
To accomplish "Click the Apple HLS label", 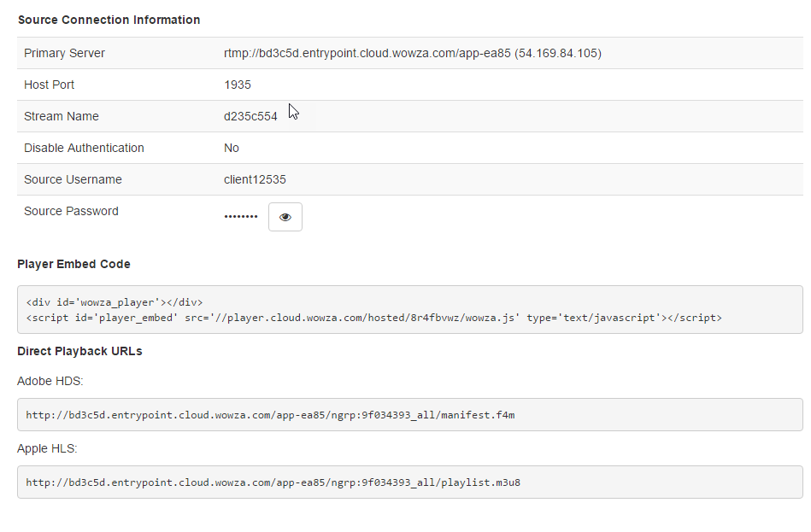I will tap(47, 448).
